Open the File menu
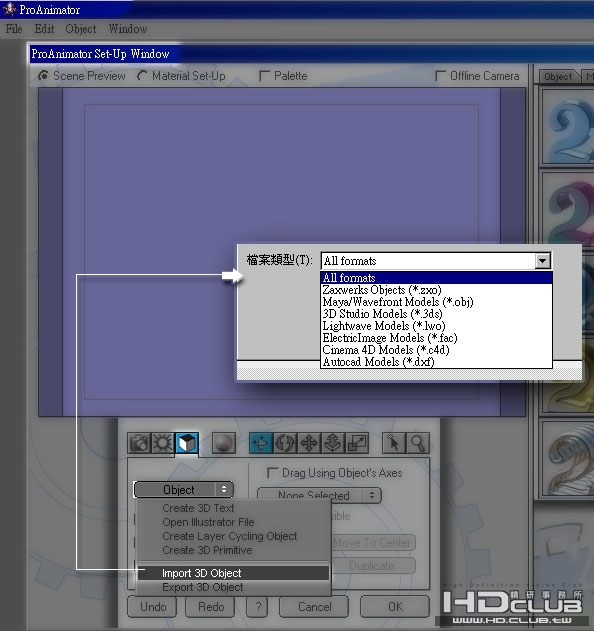This screenshot has height=631, width=594. [x=14, y=29]
